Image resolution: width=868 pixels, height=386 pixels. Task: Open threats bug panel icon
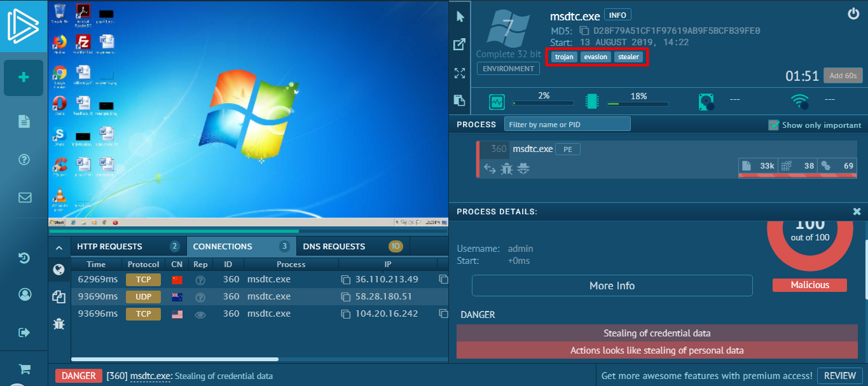(59, 324)
